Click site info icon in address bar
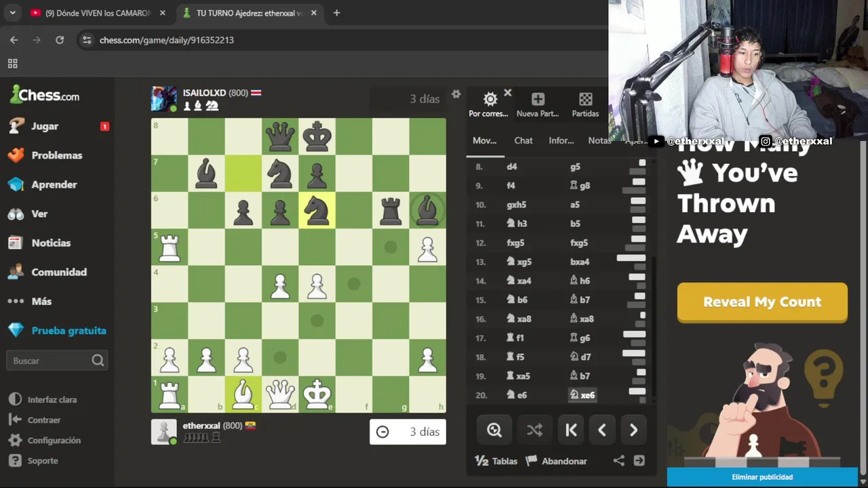868x488 pixels. (x=86, y=40)
